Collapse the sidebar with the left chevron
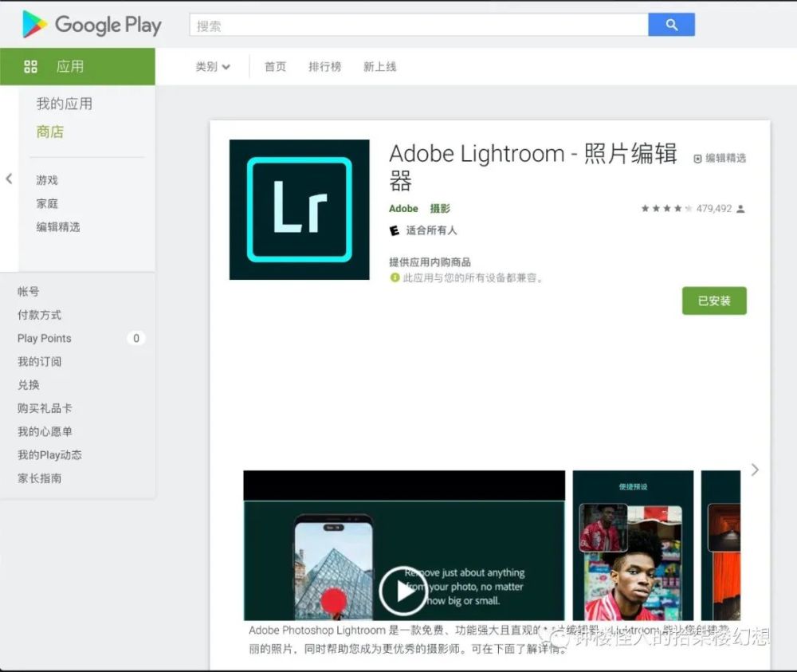The width and height of the screenshot is (797, 672). pos(9,179)
